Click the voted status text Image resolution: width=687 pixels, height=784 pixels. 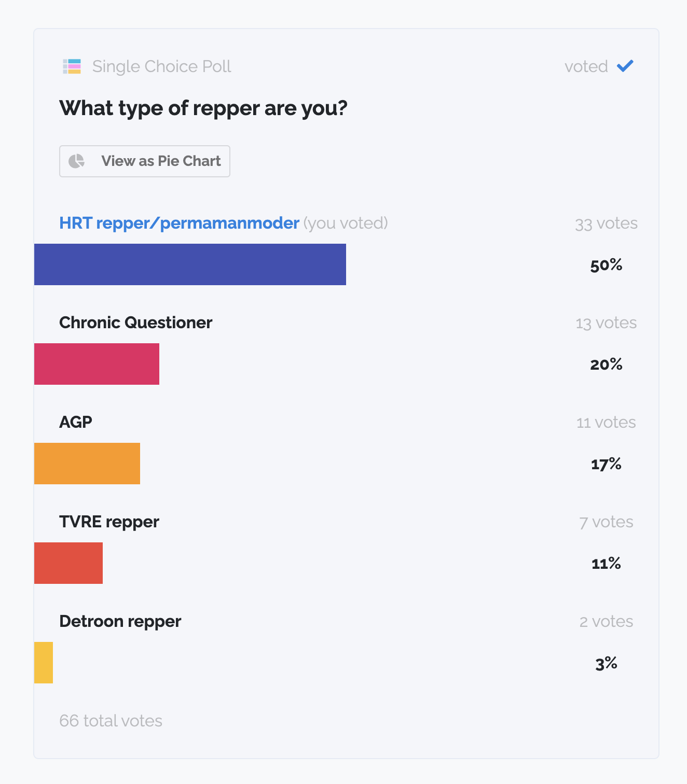(586, 66)
